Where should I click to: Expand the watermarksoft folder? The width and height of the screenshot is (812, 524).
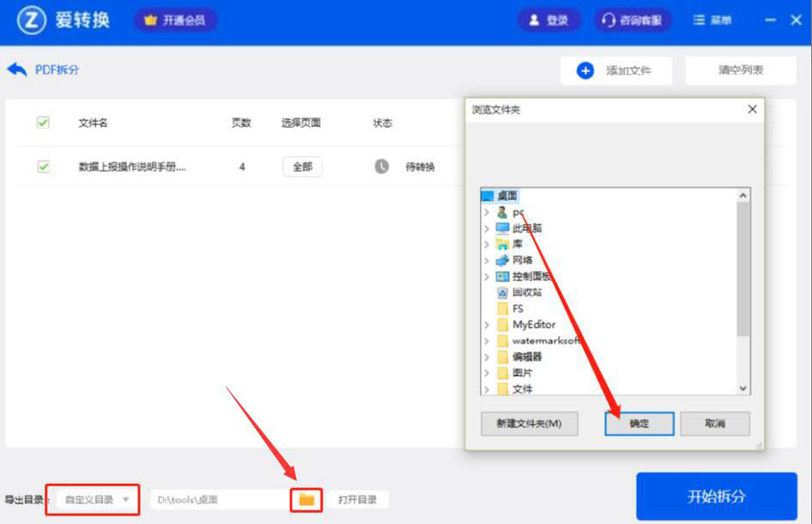pyautogui.click(x=487, y=340)
